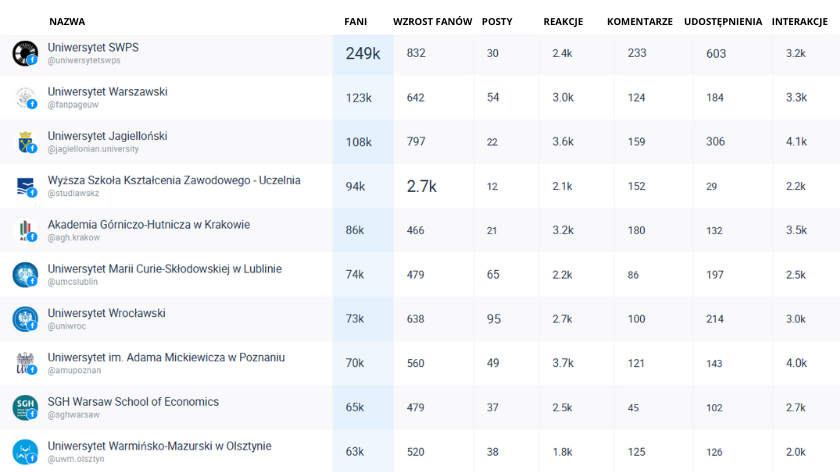840x472 pixels.
Task: Click the @fanpageuw handle
Action: point(74,104)
